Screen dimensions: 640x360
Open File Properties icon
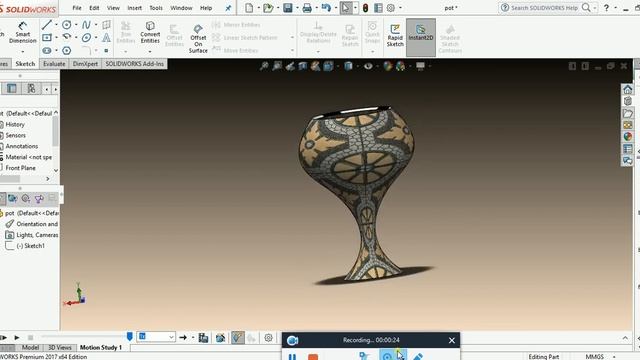pos(378,8)
